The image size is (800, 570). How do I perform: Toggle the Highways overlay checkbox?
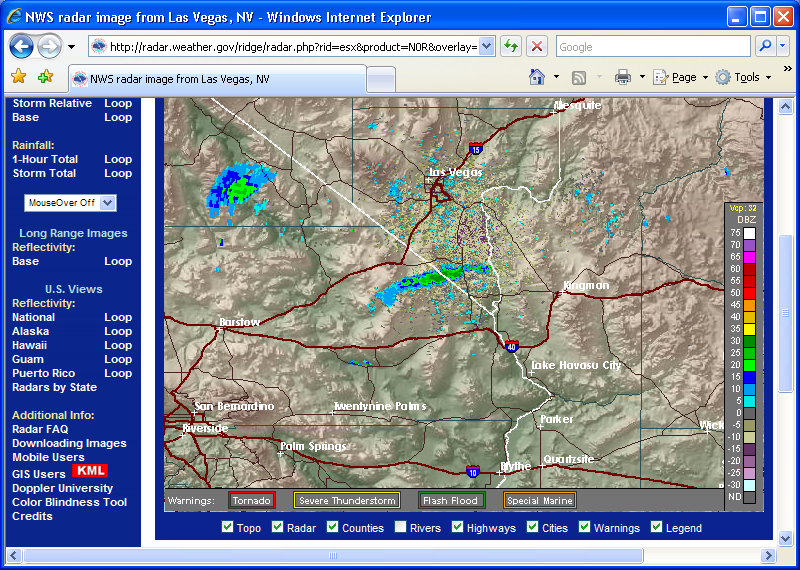pos(458,527)
